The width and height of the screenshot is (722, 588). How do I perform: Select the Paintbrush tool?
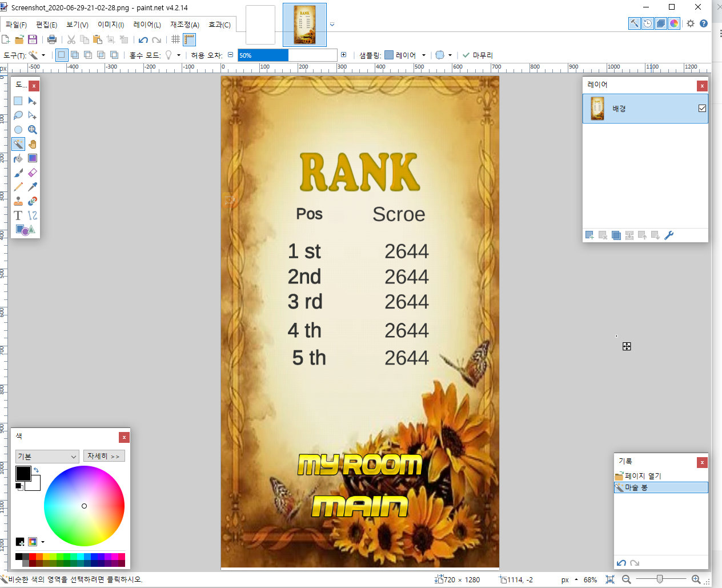[x=18, y=173]
